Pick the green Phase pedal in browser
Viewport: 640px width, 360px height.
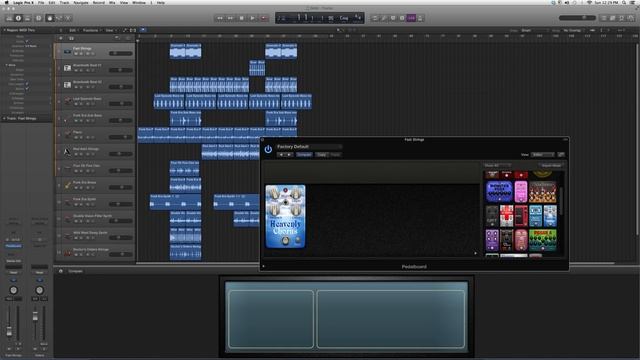tap(542, 240)
